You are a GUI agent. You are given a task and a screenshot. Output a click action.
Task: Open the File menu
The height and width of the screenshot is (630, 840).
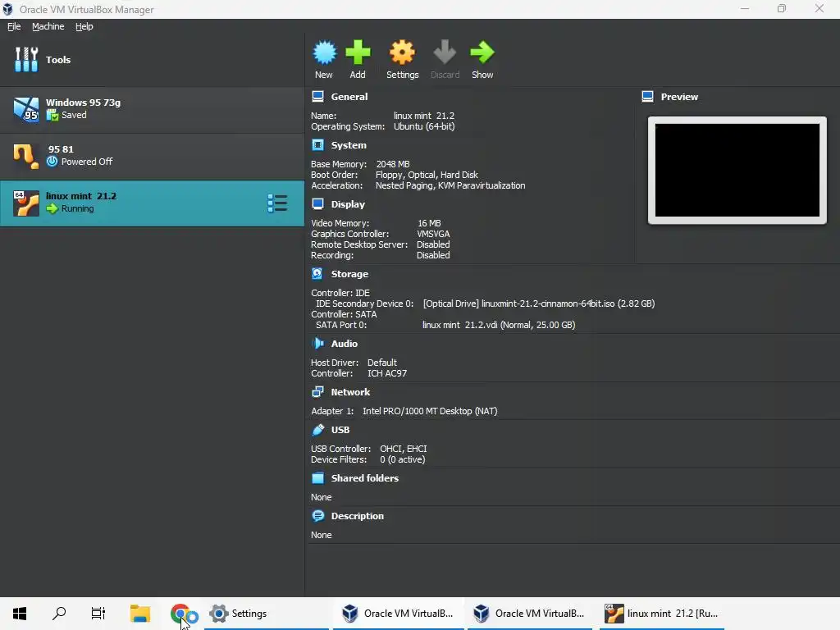coord(14,26)
